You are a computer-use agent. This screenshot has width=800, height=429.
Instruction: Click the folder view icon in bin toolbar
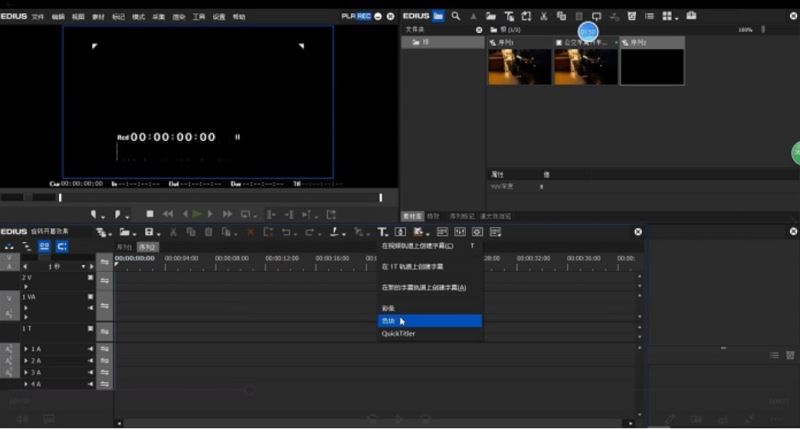click(438, 16)
